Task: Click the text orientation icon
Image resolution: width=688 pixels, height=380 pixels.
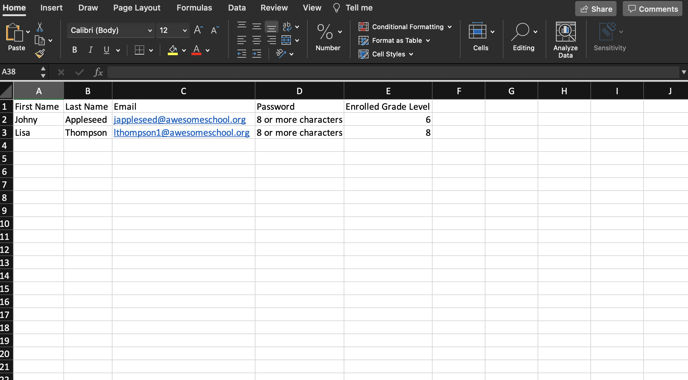Action: tap(281, 54)
